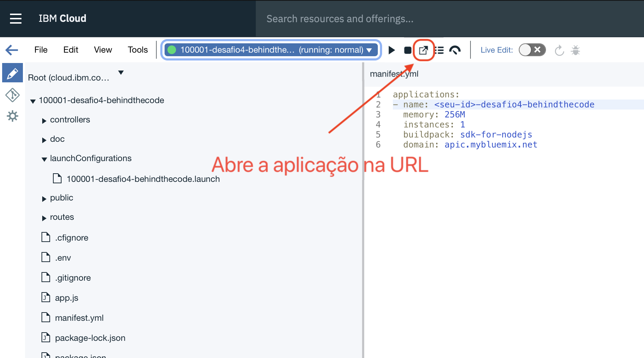644x358 pixels.
Task: Click the .cfignore file icon
Action: point(46,237)
